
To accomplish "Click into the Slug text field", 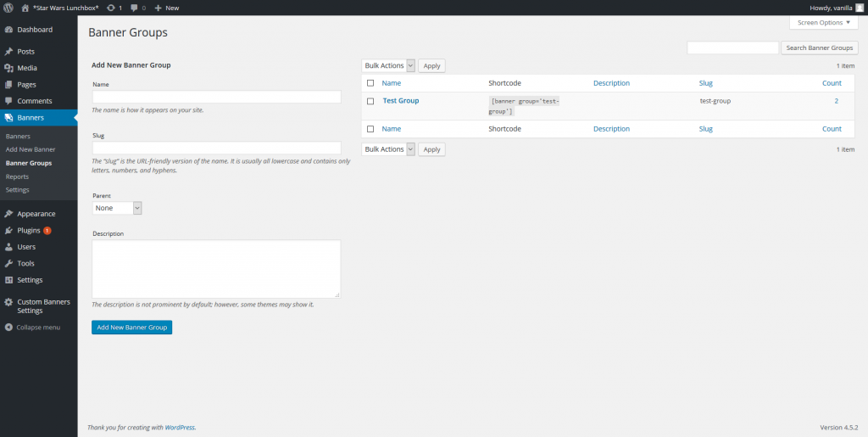I will 216,148.
